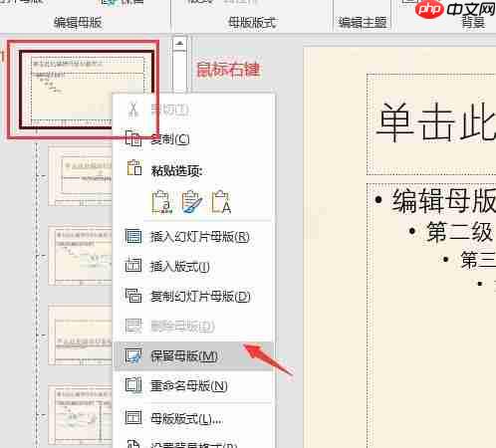Open 母版版式(L)... menu entry
This screenshot has width=496, height=448.
click(x=193, y=419)
